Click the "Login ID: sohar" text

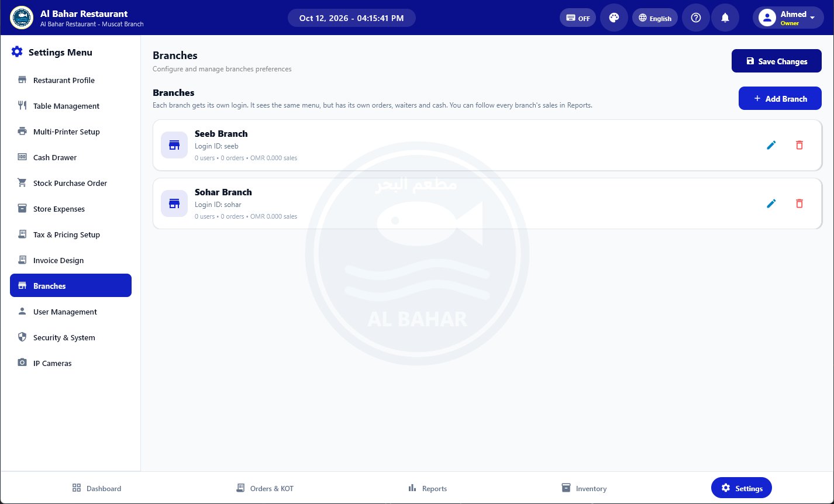coord(218,205)
